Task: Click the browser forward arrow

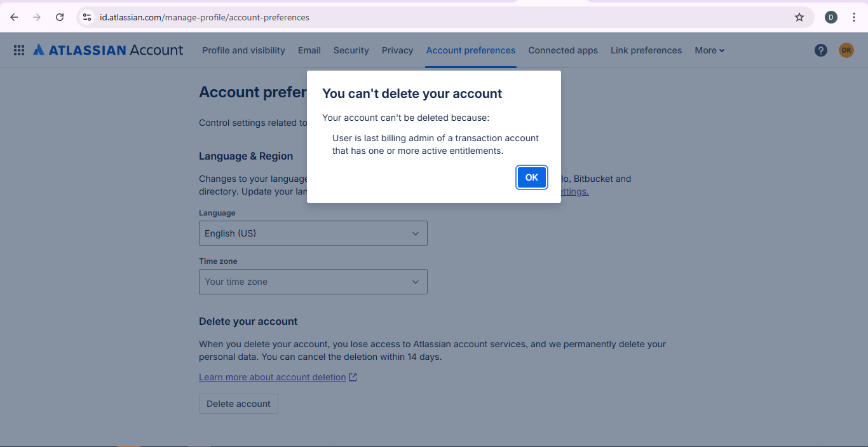Action: click(37, 17)
